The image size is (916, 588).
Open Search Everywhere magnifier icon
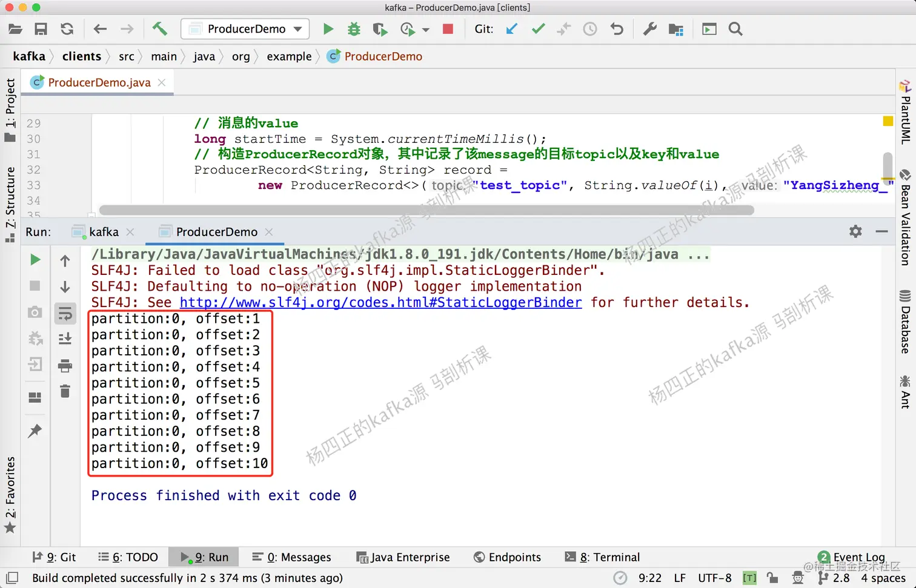pyautogui.click(x=735, y=29)
